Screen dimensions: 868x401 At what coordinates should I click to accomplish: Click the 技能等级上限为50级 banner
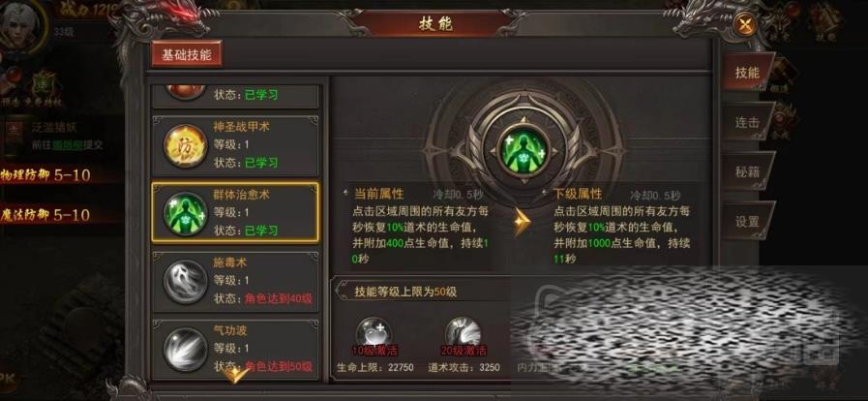pyautogui.click(x=405, y=292)
